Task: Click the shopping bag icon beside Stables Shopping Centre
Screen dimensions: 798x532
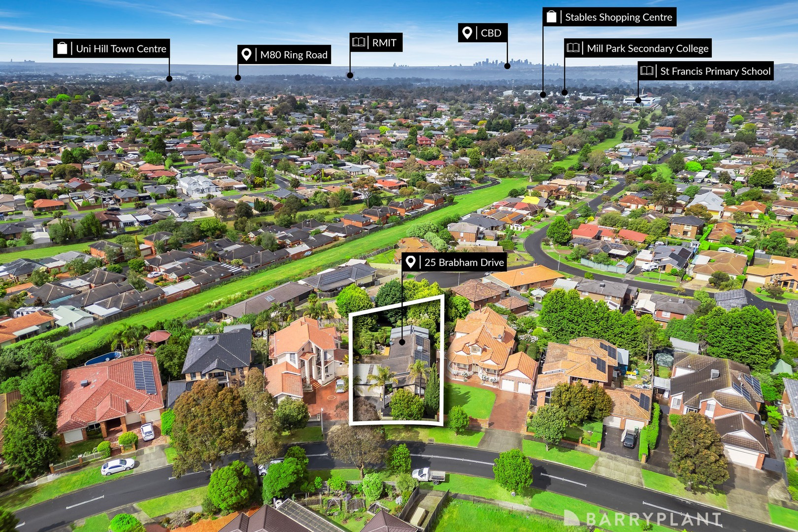Action: (x=552, y=17)
